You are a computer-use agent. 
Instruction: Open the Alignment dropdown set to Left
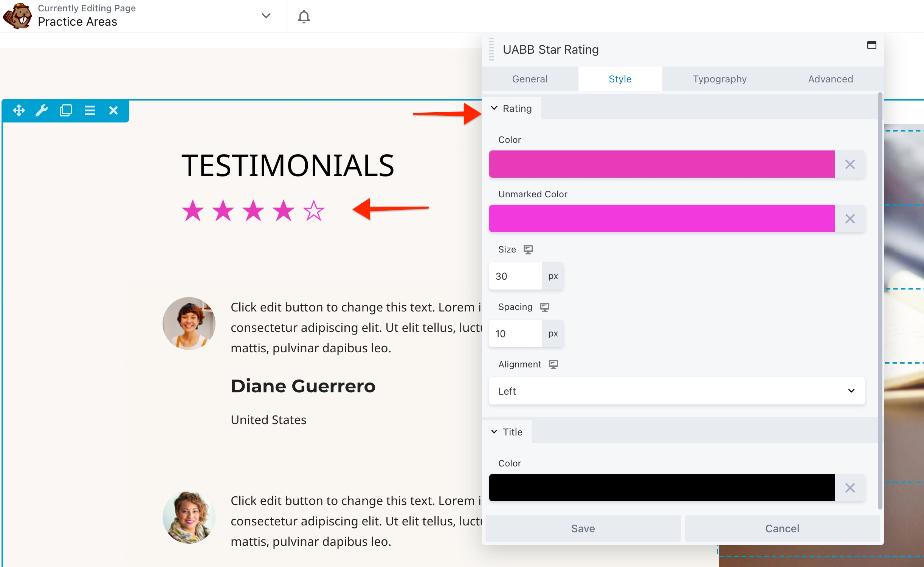pyautogui.click(x=676, y=391)
